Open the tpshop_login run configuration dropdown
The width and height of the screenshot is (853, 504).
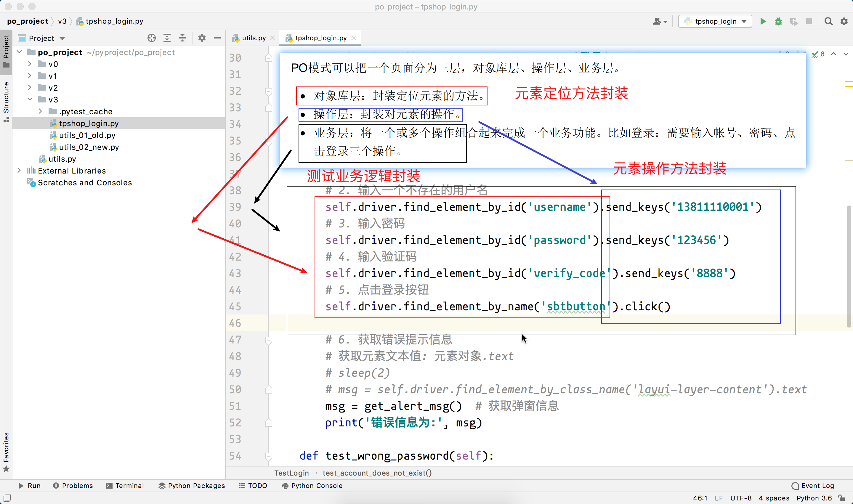(715, 21)
